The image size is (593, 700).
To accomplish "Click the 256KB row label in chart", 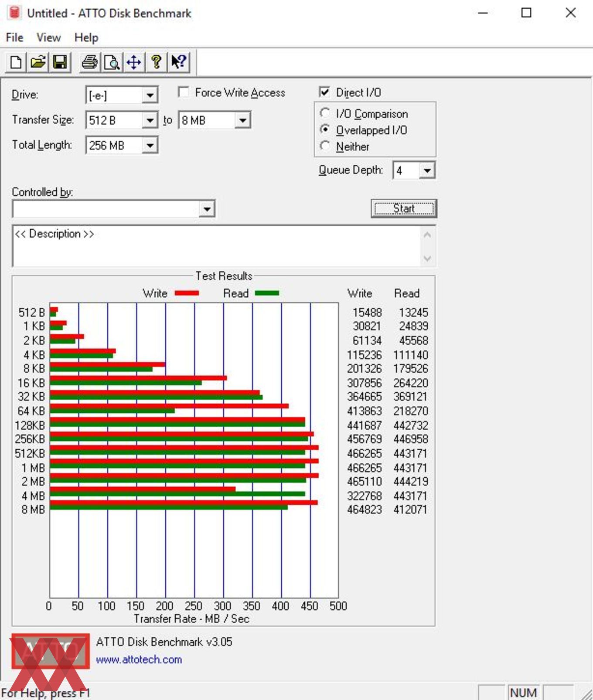I will click(30, 439).
